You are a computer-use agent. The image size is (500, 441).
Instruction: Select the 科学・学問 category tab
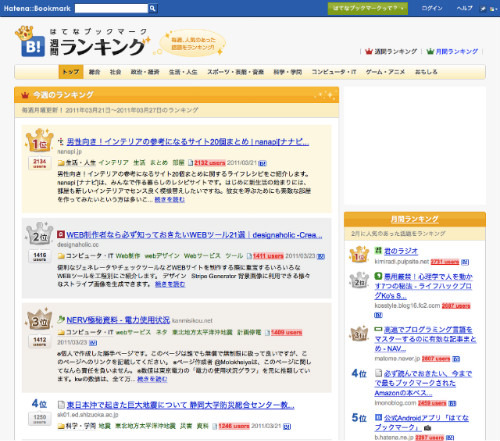coord(288,72)
